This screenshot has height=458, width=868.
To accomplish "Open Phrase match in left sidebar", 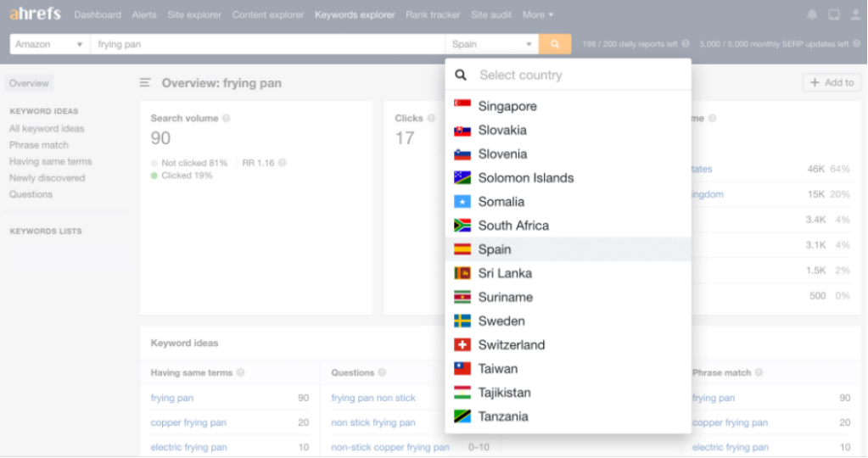I will pyautogui.click(x=39, y=145).
